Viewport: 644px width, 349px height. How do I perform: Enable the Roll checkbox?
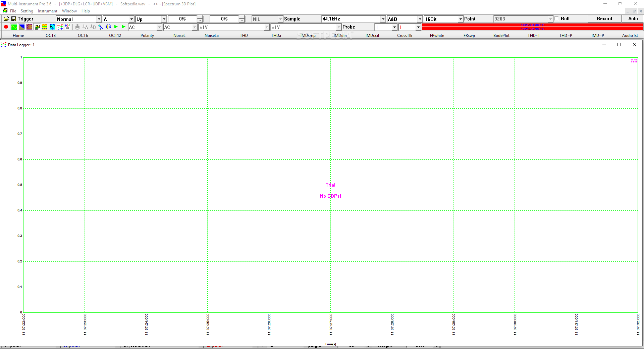[557, 19]
